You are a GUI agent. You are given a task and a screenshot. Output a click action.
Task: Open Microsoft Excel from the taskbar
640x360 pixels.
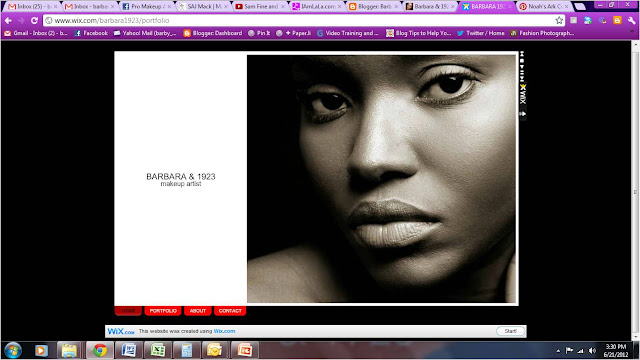click(158, 350)
